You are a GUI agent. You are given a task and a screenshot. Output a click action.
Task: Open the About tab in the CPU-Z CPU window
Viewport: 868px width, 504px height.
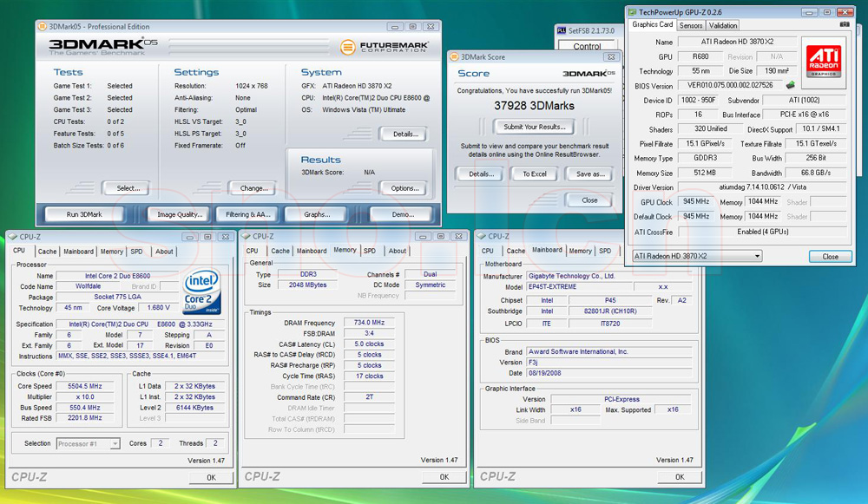[164, 252]
